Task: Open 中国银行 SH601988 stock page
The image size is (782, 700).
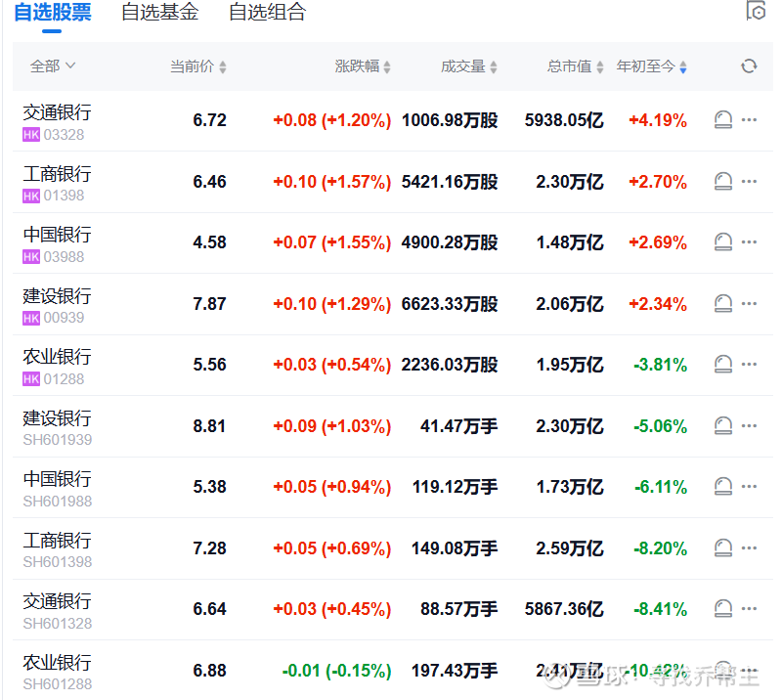Action: (58, 489)
